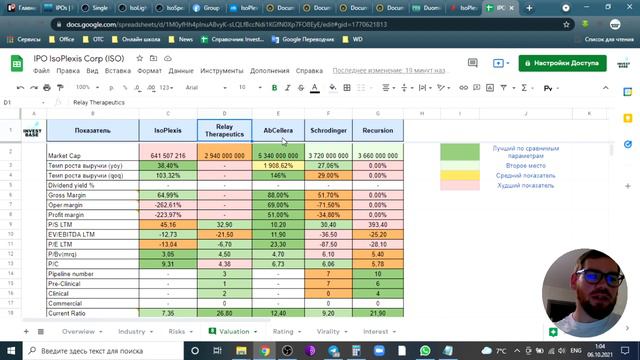This screenshot has height=360, width=640.
Task: Star the IPO IsoPlexis Corp document
Action: (x=140, y=58)
